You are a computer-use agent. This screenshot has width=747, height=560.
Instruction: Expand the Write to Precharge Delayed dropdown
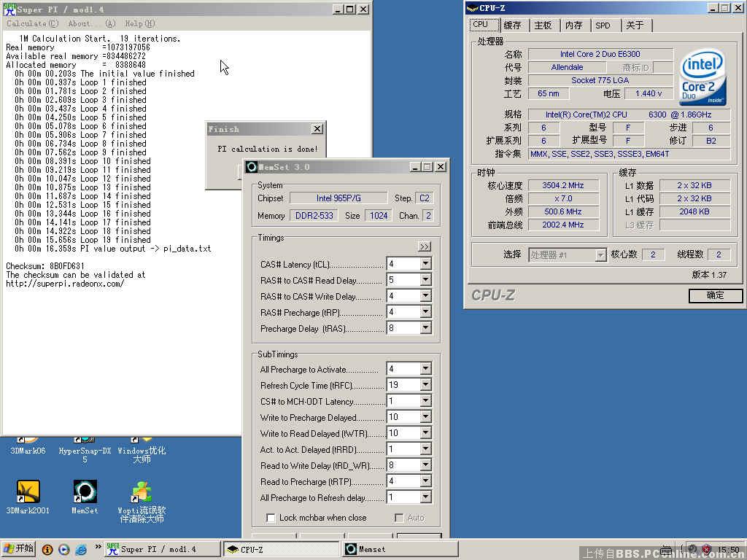426,417
